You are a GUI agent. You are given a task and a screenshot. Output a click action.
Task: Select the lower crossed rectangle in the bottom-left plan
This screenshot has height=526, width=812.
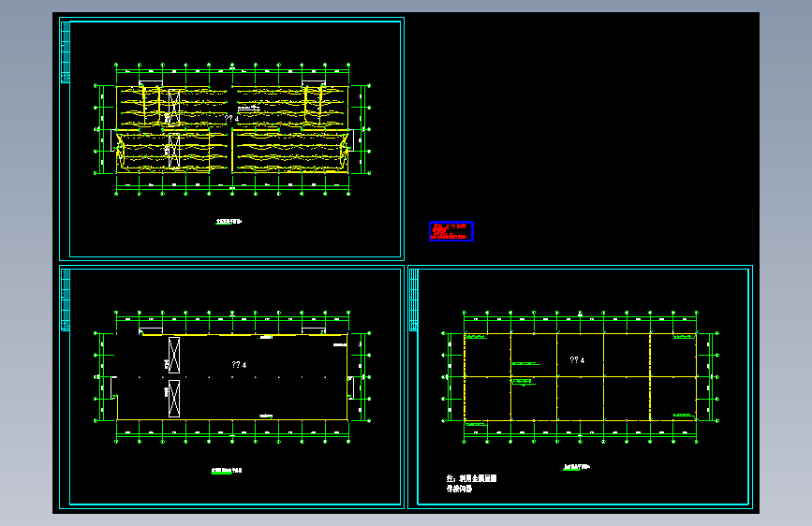tap(174, 399)
